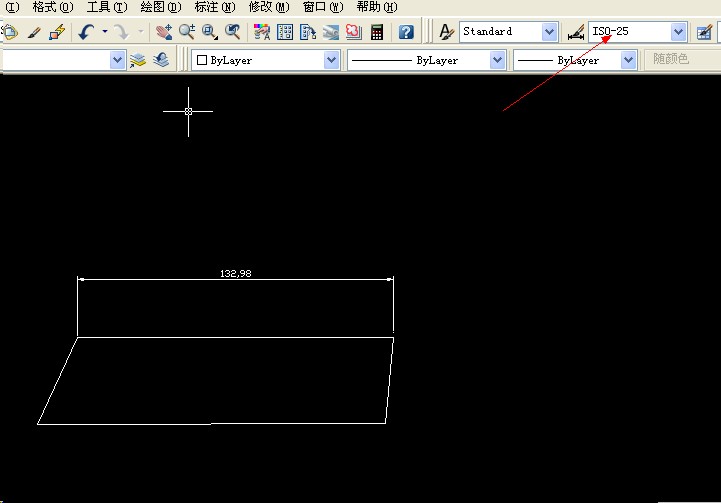
Task: Expand the ByLayer linetype dropdown
Action: click(497, 60)
